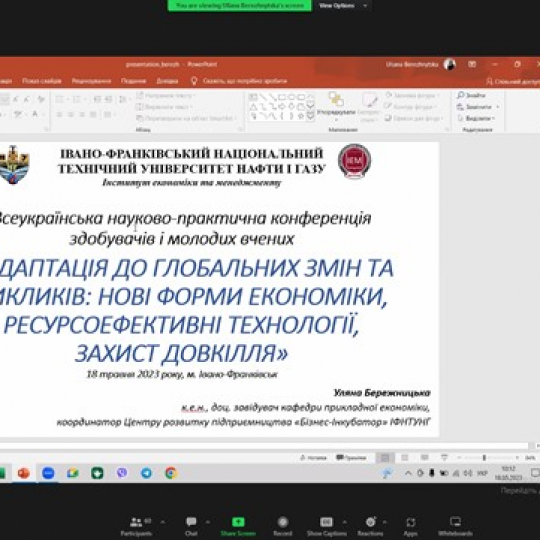Switch to Подання ribbon tab
540x540 pixels.
click(134, 81)
